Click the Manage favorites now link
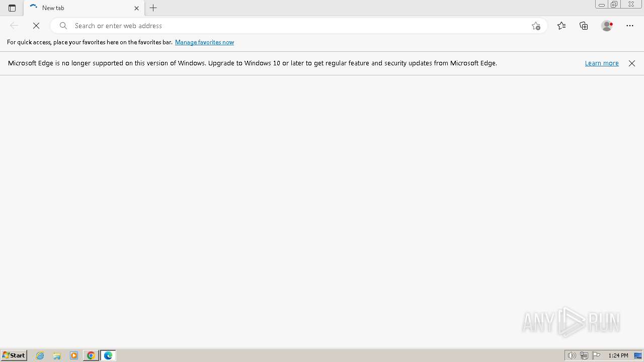Image resolution: width=644 pixels, height=362 pixels. (204, 42)
